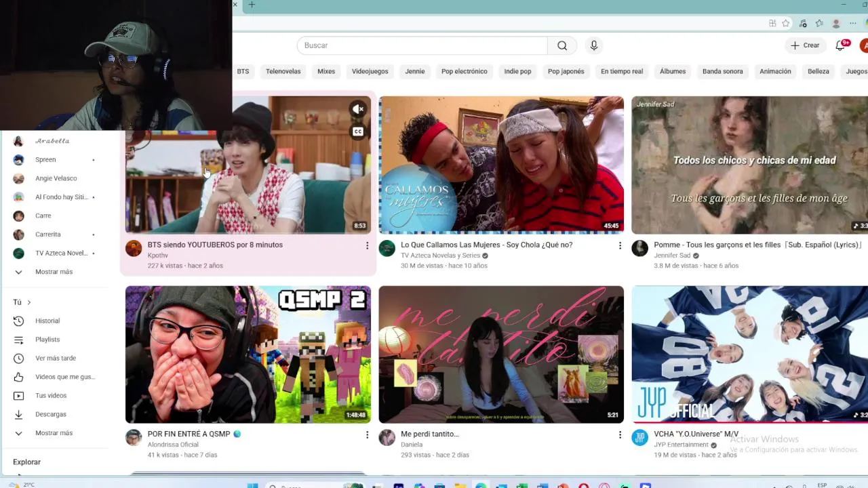Open JYP Entertainment channel avatar
Screen dimensions: 868x488
[640, 437]
